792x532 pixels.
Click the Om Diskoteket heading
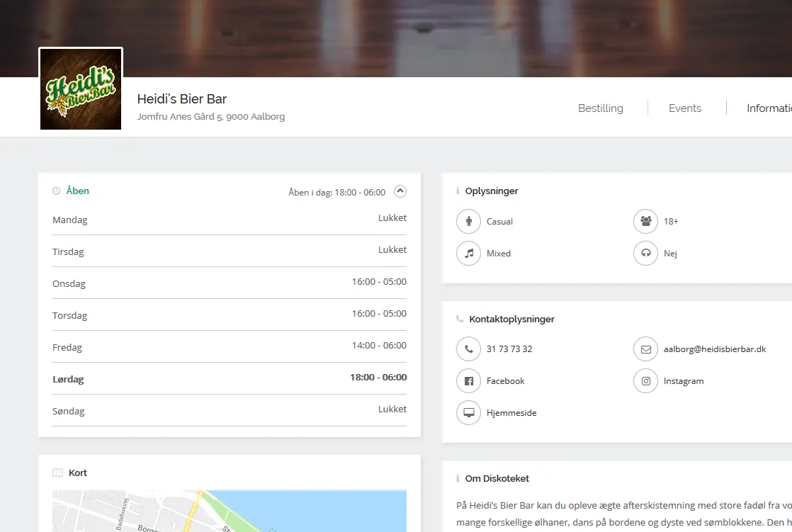click(497, 478)
